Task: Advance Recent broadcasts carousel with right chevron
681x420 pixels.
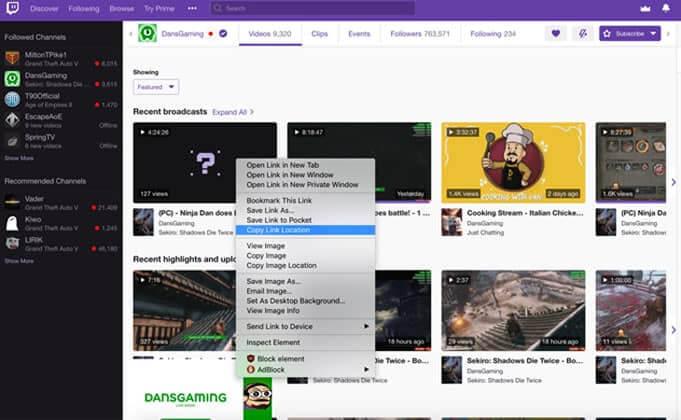Action: coord(673,182)
